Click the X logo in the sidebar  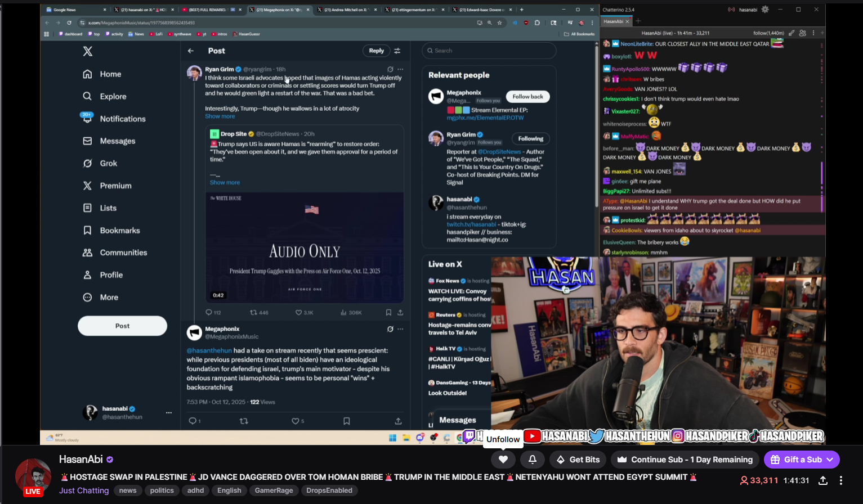(88, 51)
